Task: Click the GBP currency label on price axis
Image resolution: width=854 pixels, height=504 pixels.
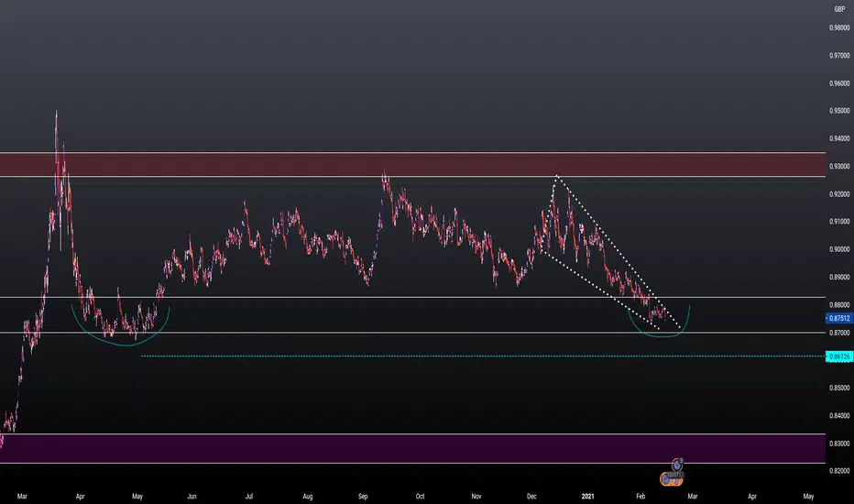Action: click(x=839, y=9)
